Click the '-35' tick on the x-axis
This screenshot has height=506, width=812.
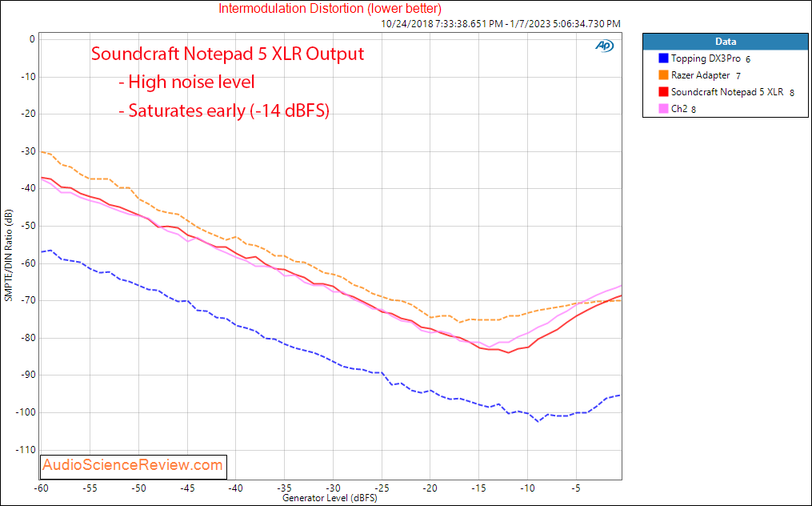[284, 488]
